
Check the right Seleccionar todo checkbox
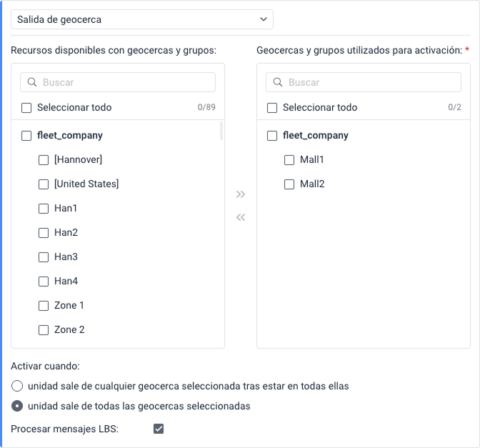click(272, 108)
